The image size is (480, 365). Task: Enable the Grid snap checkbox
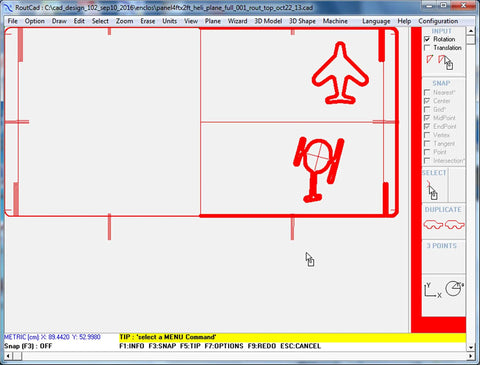(x=427, y=109)
